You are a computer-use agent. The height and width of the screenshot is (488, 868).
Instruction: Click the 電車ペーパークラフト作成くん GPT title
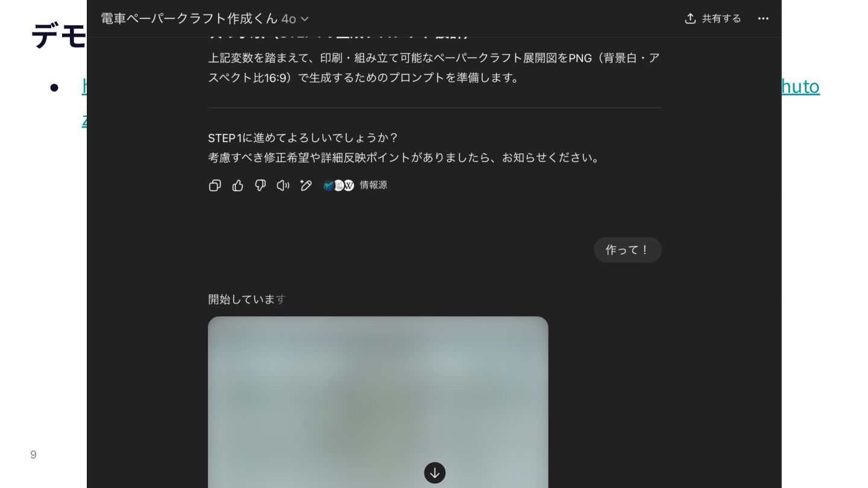pyautogui.click(x=189, y=19)
